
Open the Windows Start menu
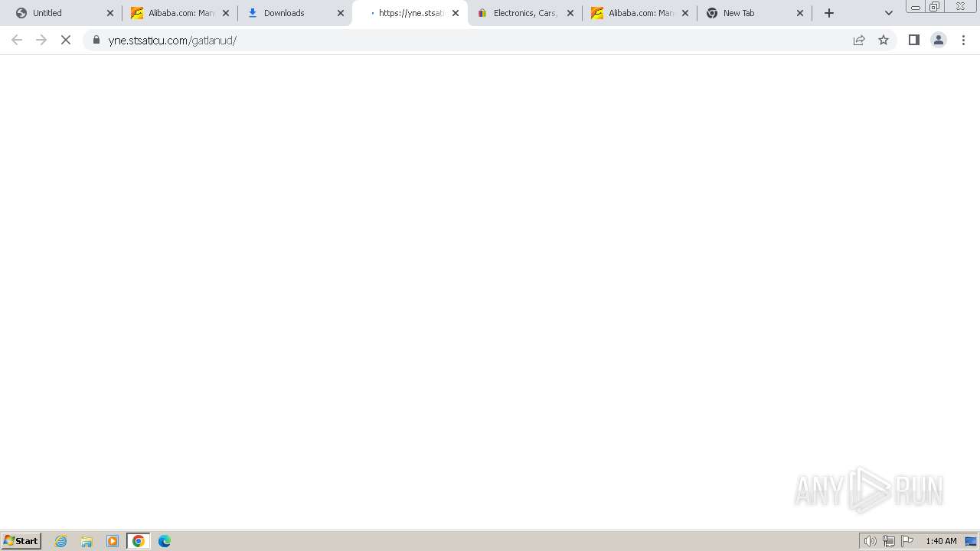click(x=21, y=541)
